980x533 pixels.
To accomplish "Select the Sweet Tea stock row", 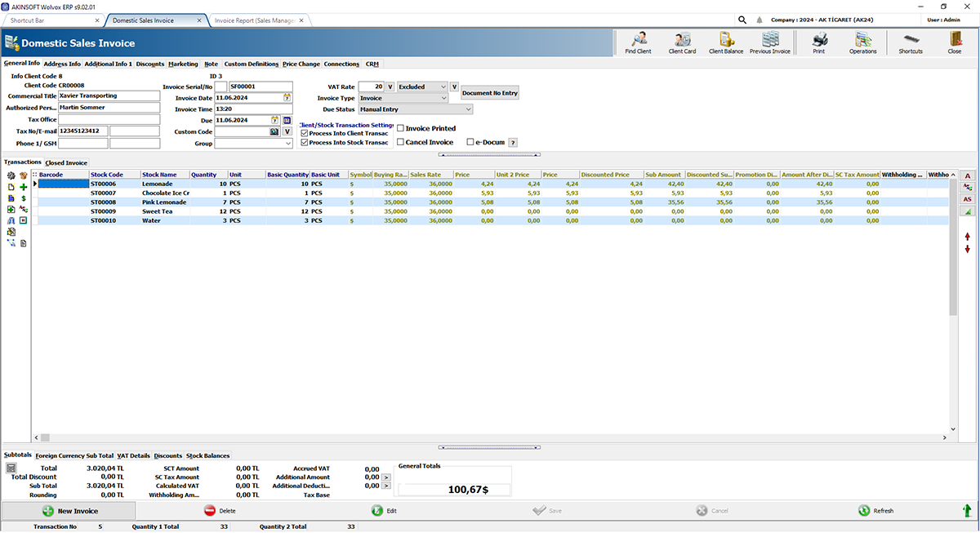I will click(x=493, y=211).
